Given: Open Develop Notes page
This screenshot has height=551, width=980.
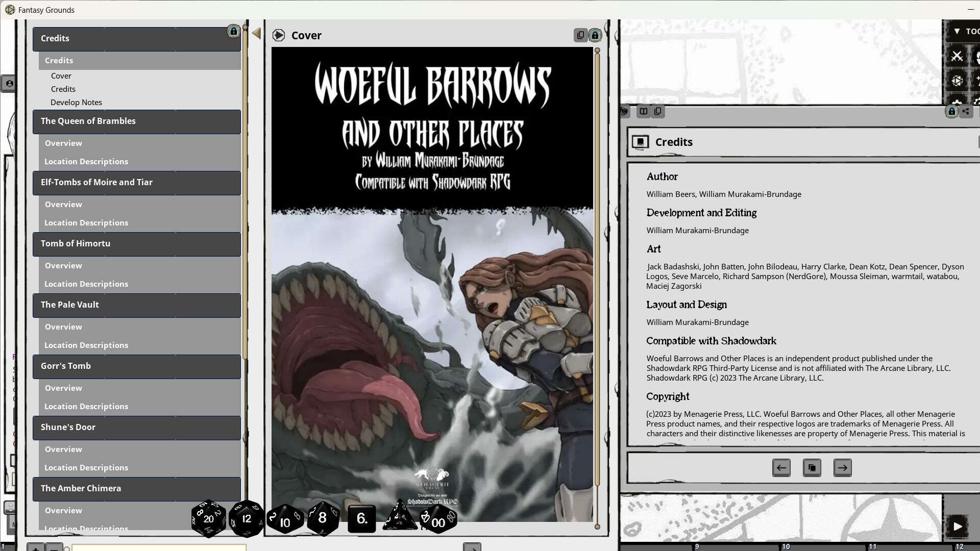Looking at the screenshot, I should pyautogui.click(x=76, y=103).
